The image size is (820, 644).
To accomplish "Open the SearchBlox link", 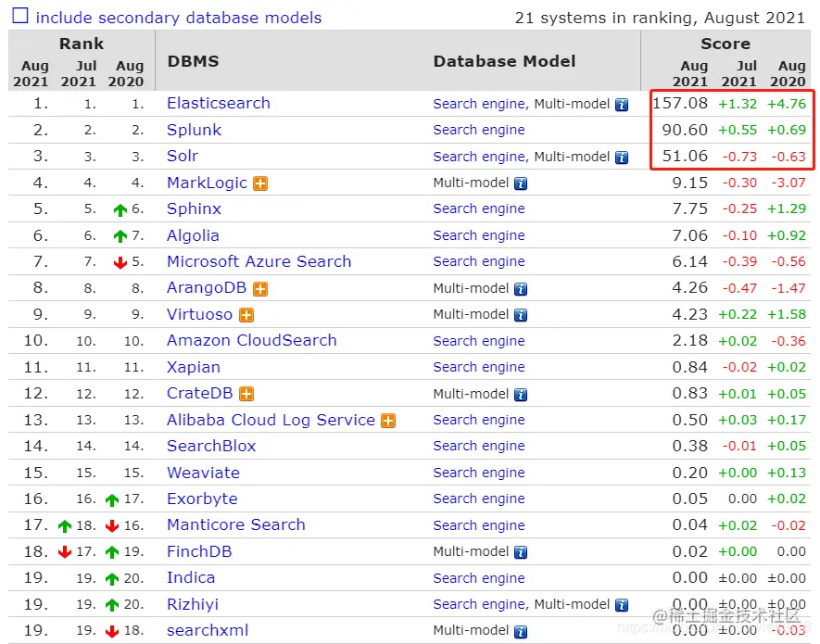I will click(211, 446).
